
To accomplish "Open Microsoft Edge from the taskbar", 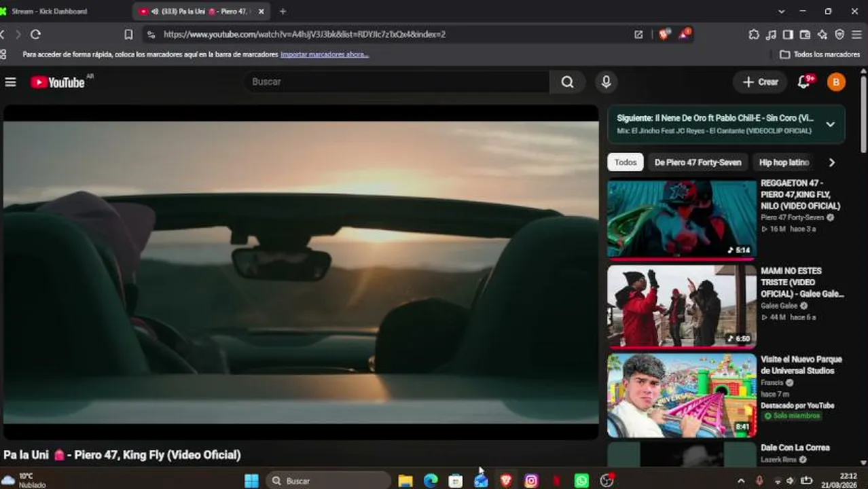I will click(431, 481).
